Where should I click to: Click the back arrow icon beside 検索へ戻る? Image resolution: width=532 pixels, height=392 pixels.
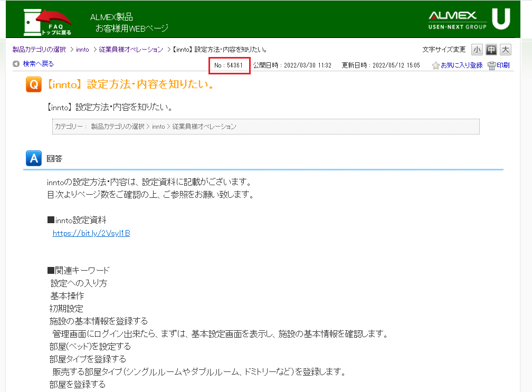(16, 64)
